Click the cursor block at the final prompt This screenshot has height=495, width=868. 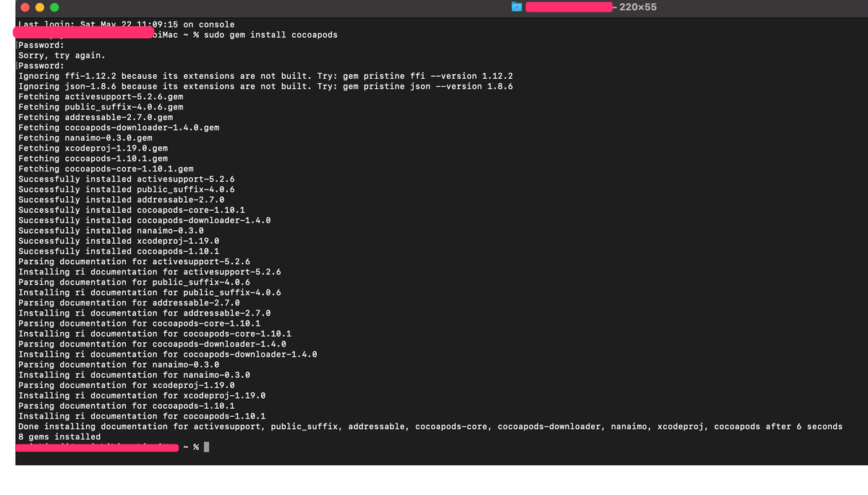[207, 447]
